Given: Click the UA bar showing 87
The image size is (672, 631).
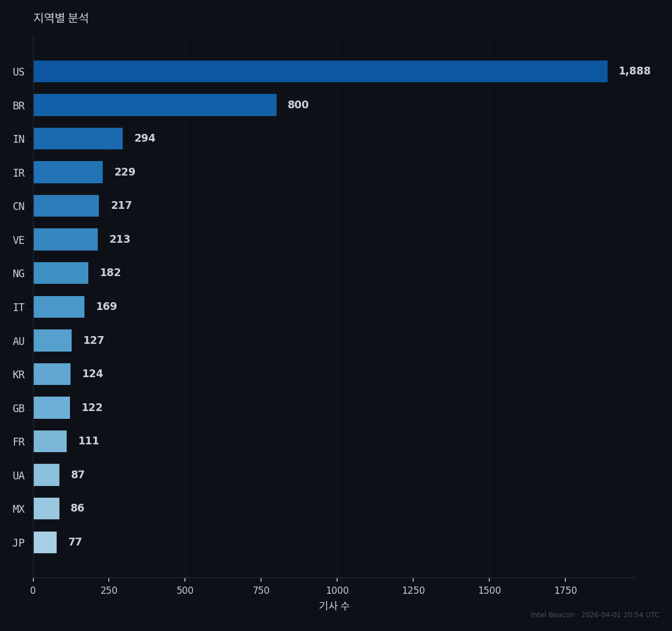Looking at the screenshot, I should click(46, 475).
